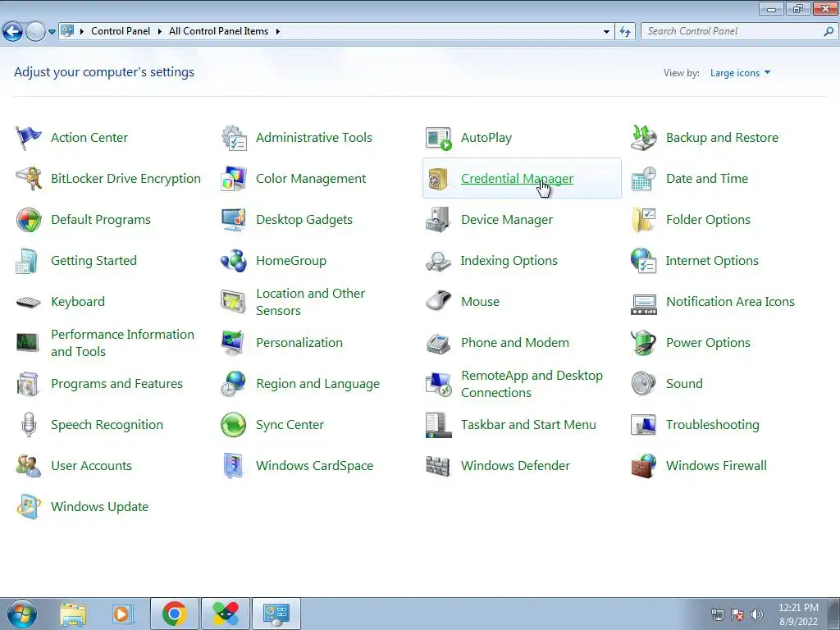Open the Personalization monitor icon
840x630 pixels.
point(233,343)
